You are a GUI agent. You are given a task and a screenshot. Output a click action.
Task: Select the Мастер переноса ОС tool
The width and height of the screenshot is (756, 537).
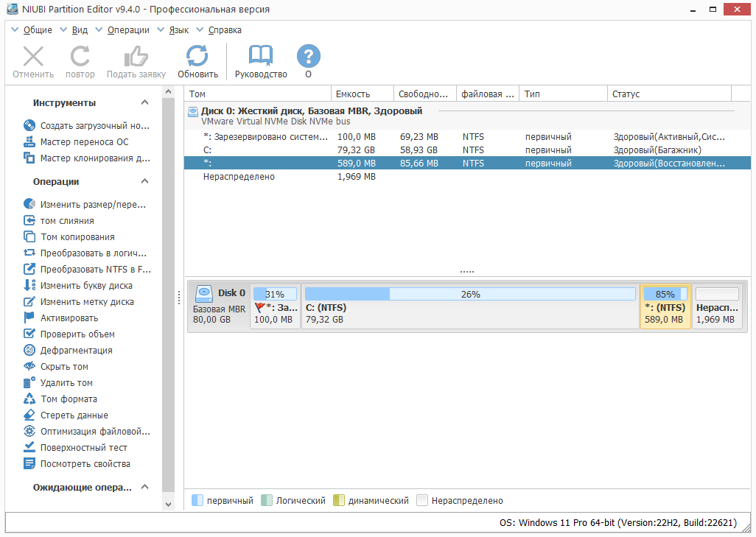pos(83,141)
